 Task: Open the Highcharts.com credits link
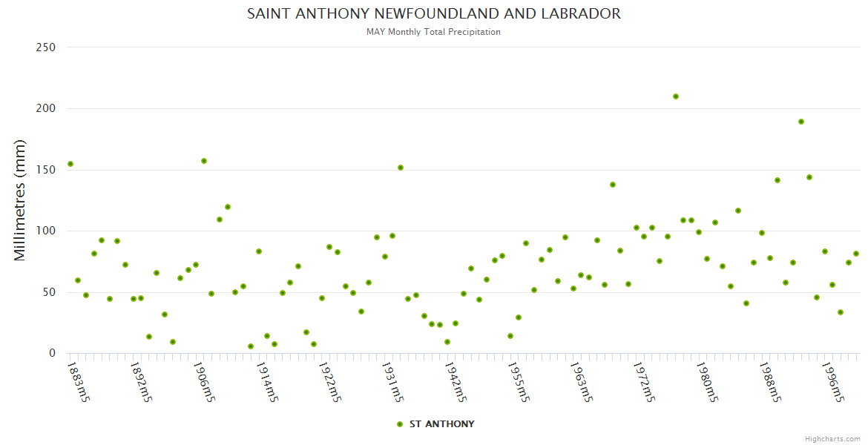coord(832,438)
